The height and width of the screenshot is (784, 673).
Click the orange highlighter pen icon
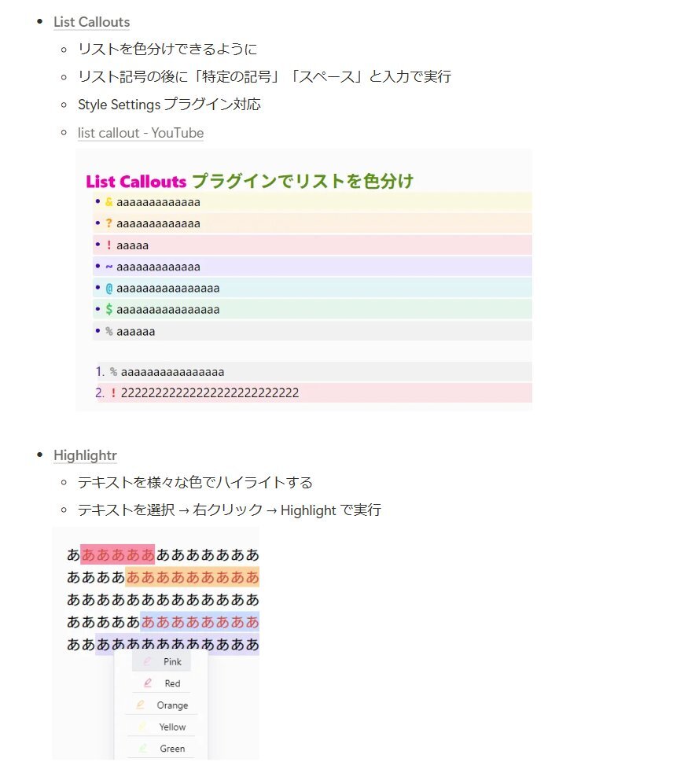(141, 705)
